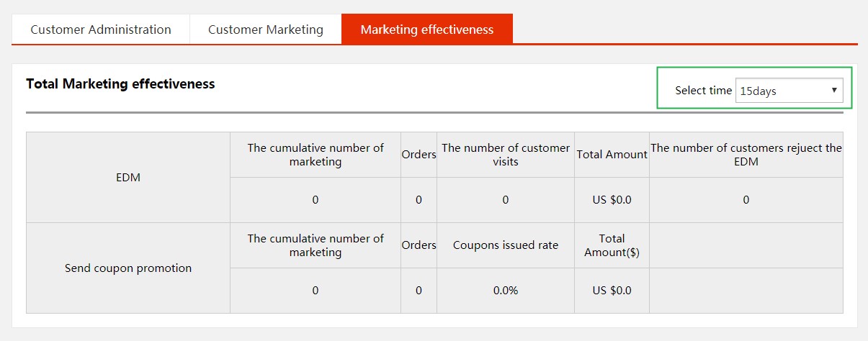Click the Select time label

[703, 91]
